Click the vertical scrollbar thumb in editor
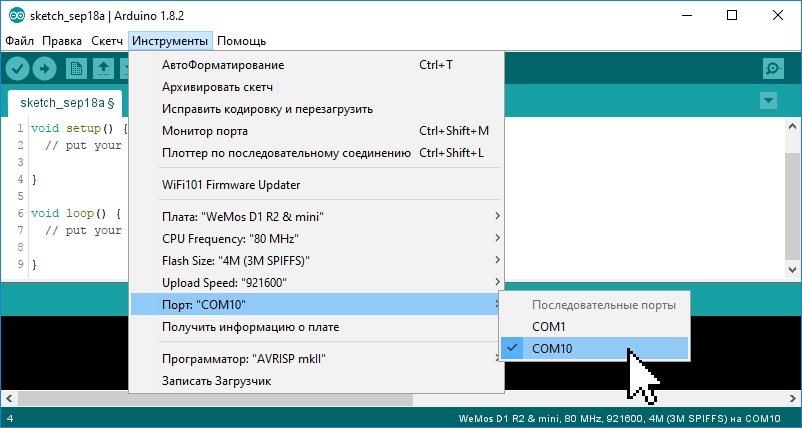 793,206
